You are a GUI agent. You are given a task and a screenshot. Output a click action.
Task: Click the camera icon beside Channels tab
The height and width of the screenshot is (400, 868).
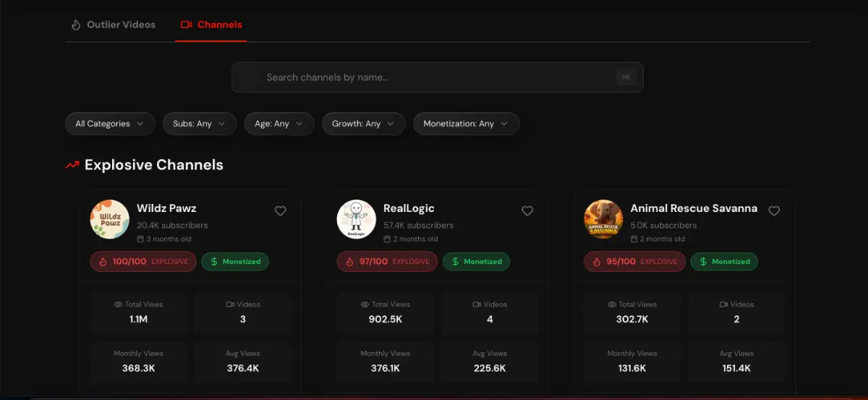click(x=186, y=25)
